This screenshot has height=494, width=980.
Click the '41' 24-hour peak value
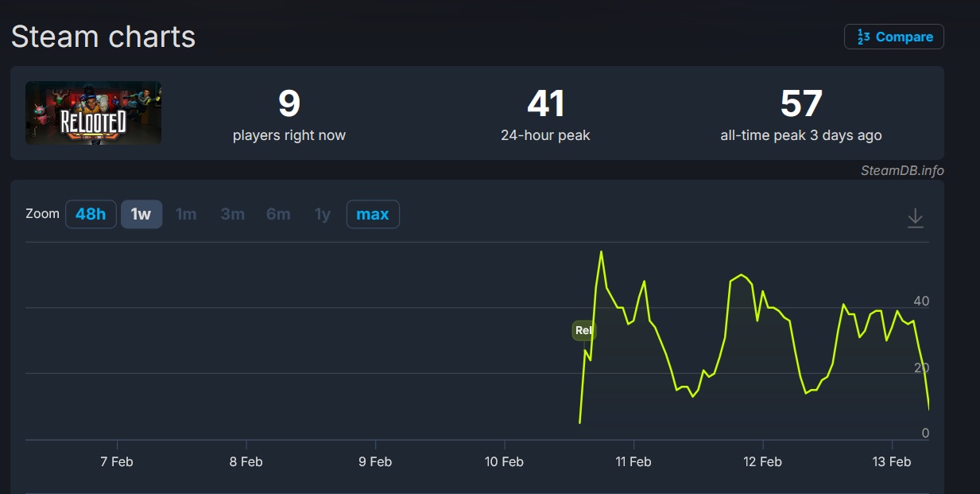click(x=545, y=104)
